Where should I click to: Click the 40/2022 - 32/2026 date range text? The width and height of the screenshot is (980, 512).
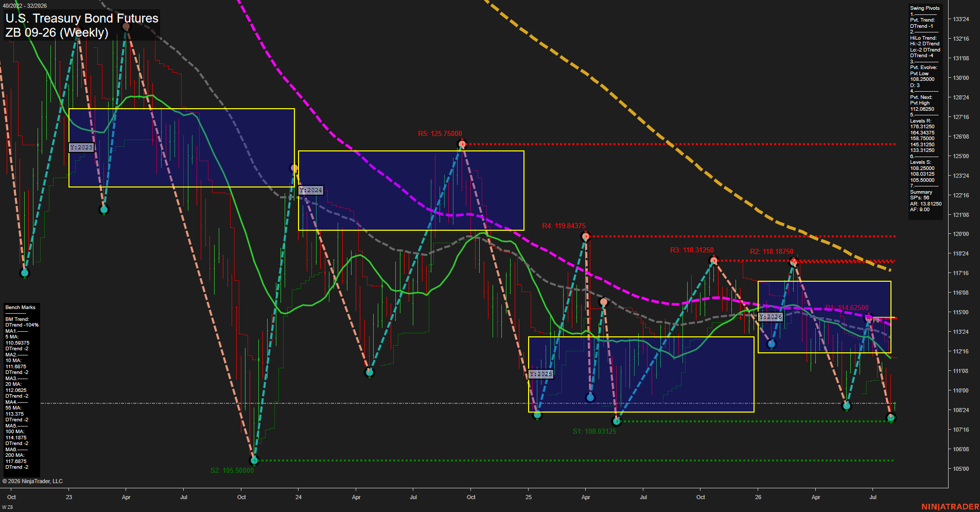click(x=25, y=6)
